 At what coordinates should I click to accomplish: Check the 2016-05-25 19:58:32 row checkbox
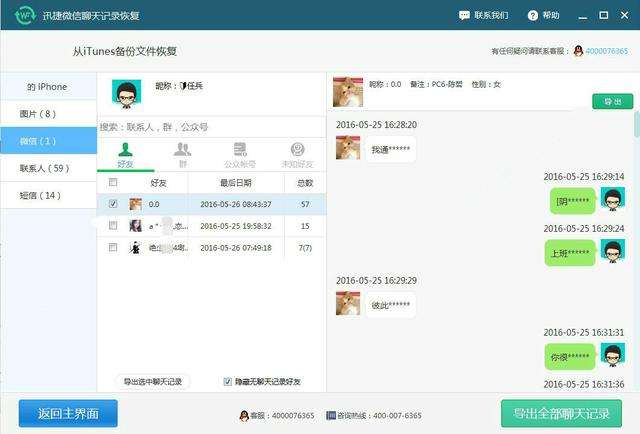click(113, 225)
